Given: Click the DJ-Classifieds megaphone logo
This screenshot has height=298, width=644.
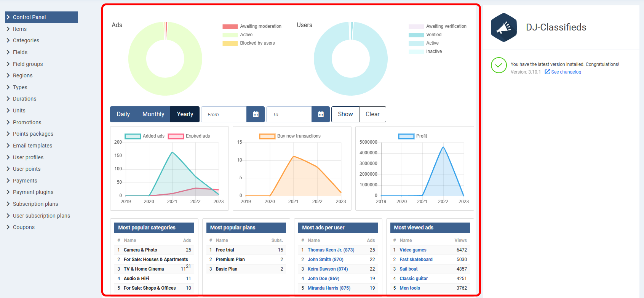Looking at the screenshot, I should [504, 27].
